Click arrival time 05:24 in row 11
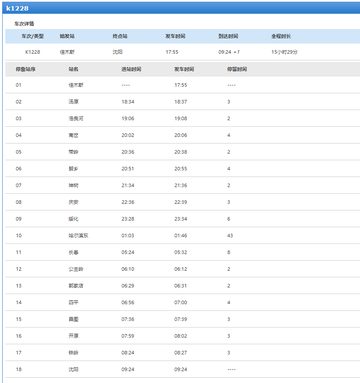Viewport: 360px width, 383px height. [x=128, y=252]
